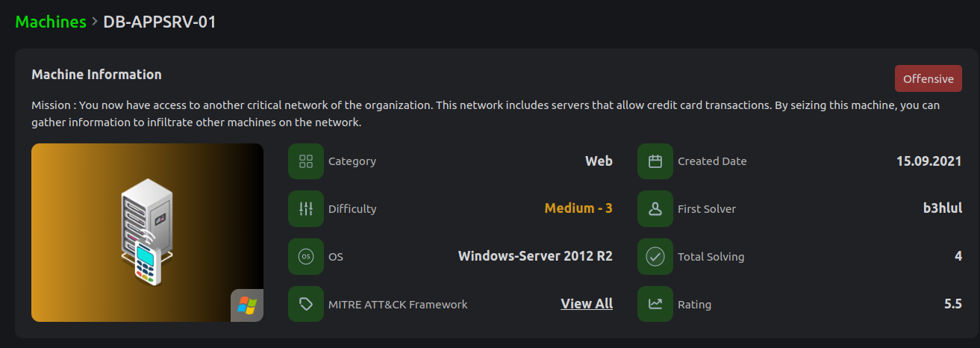
Task: Click the Offensive tag button
Action: click(928, 78)
